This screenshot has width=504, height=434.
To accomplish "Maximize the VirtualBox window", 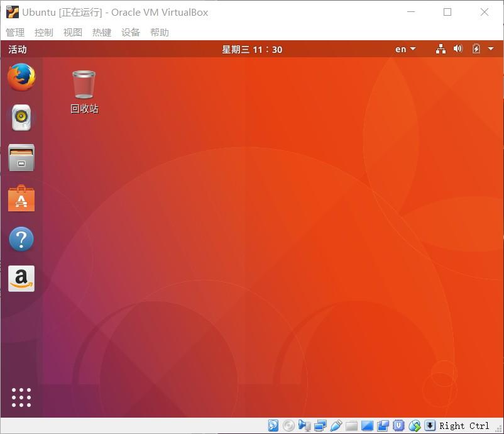I will (x=447, y=12).
